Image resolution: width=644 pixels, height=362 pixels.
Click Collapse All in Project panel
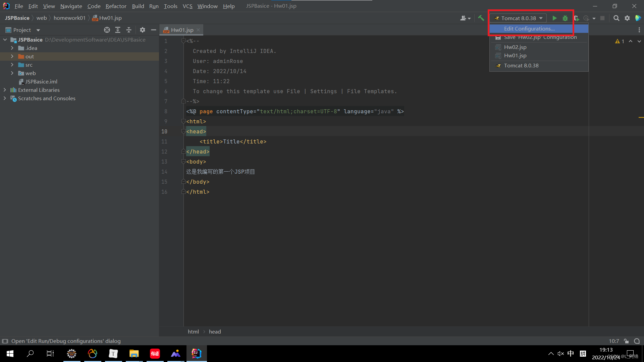pos(129,30)
